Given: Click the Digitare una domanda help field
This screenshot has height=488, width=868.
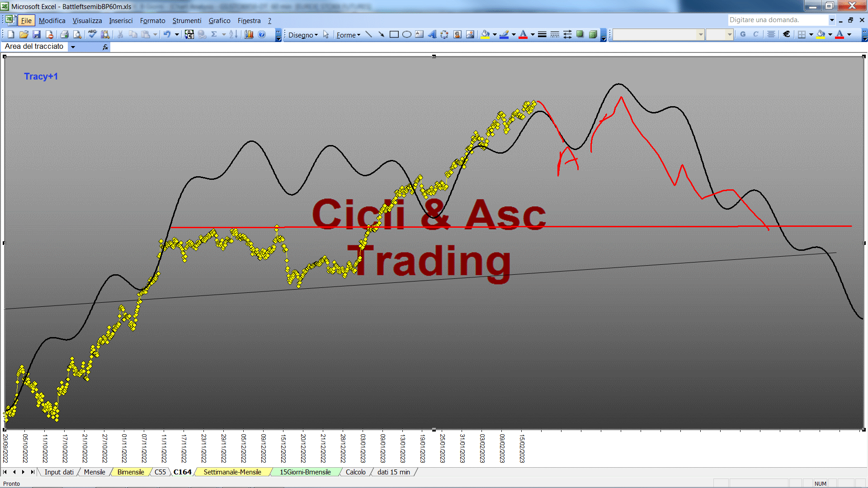Looking at the screenshot, I should [778, 20].
